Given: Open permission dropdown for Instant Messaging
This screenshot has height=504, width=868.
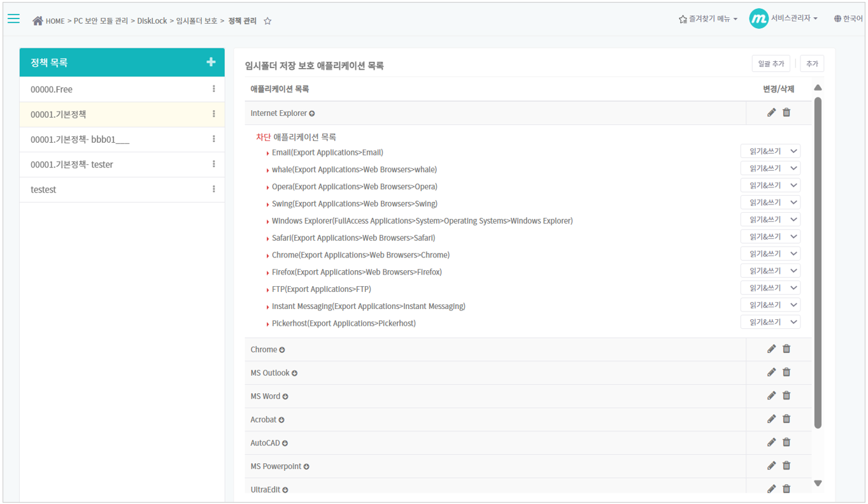Looking at the screenshot, I should [x=770, y=305].
